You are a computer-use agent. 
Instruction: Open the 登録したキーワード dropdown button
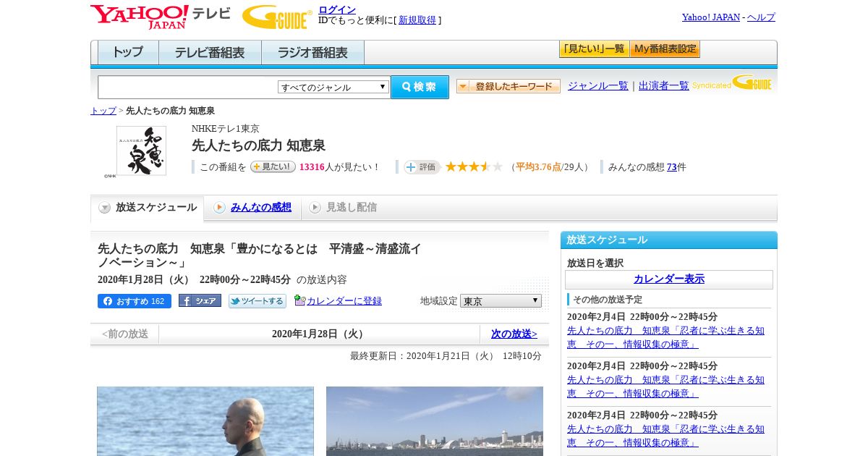[x=509, y=86]
